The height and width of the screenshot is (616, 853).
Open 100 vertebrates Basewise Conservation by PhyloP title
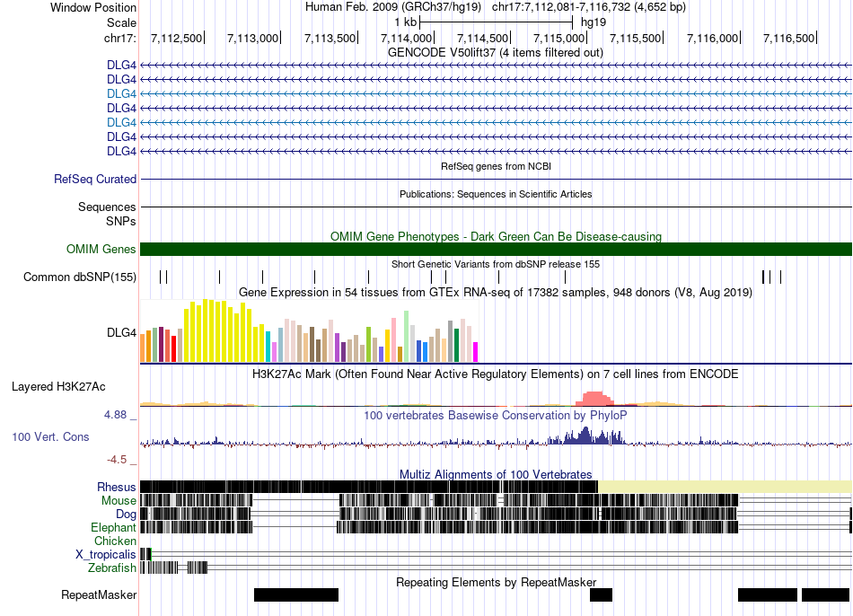coord(496,416)
